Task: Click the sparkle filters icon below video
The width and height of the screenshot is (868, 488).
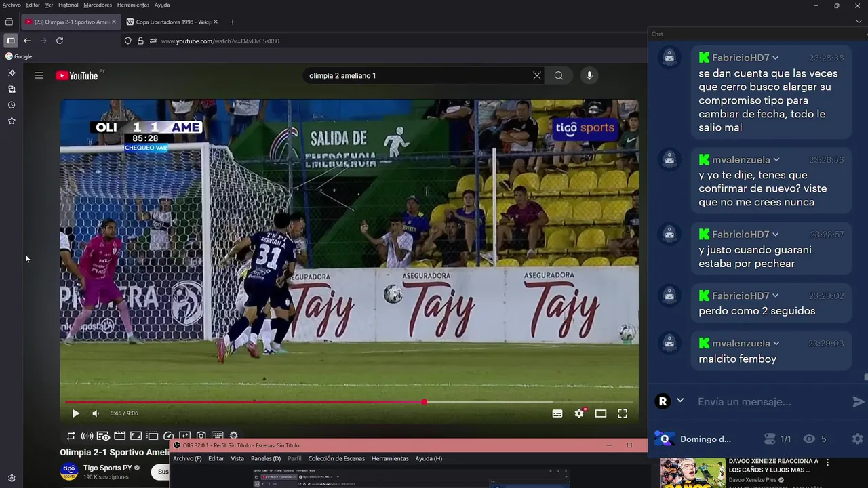Action: click(x=184, y=436)
